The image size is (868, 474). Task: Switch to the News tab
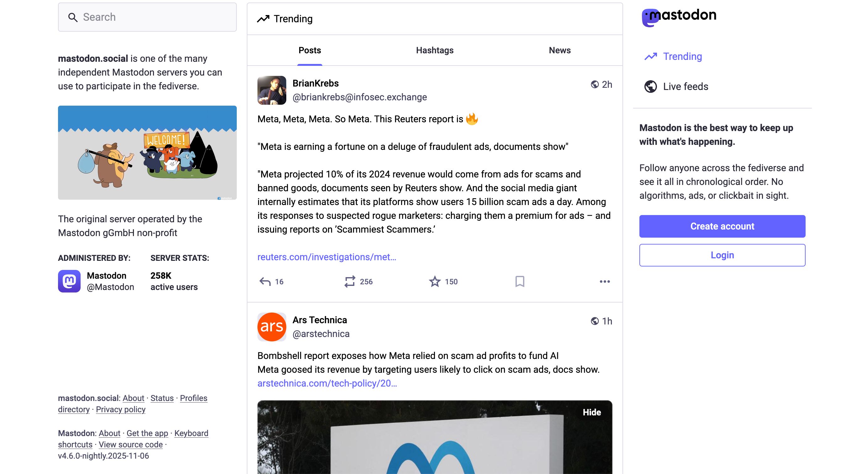[x=559, y=50]
